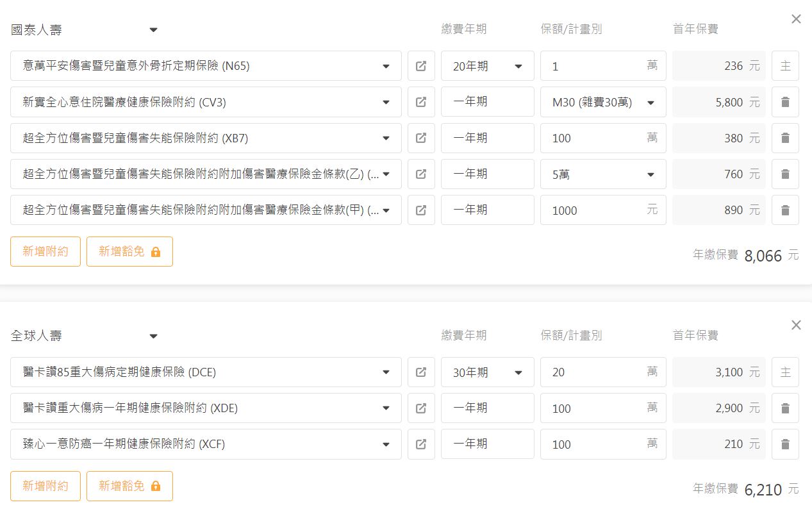This screenshot has width=812, height=507.
Task: Click the 5,800 元 premium value
Action: (x=719, y=102)
